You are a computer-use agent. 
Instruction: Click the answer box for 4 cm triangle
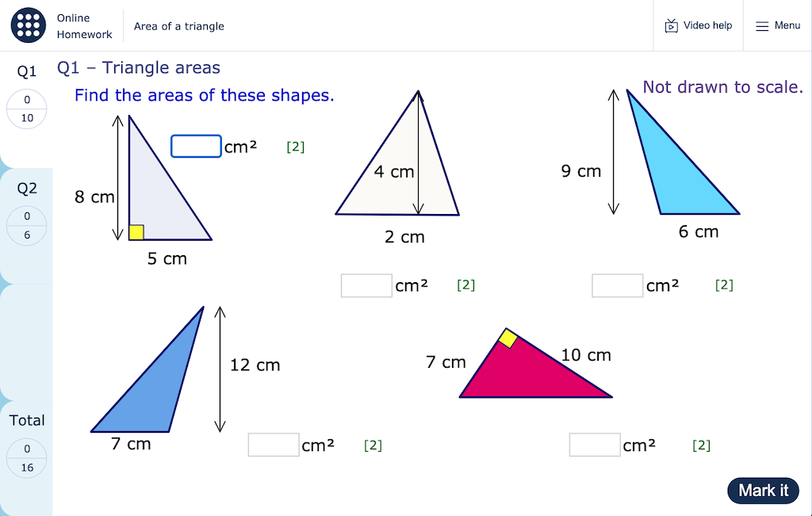coord(366,285)
